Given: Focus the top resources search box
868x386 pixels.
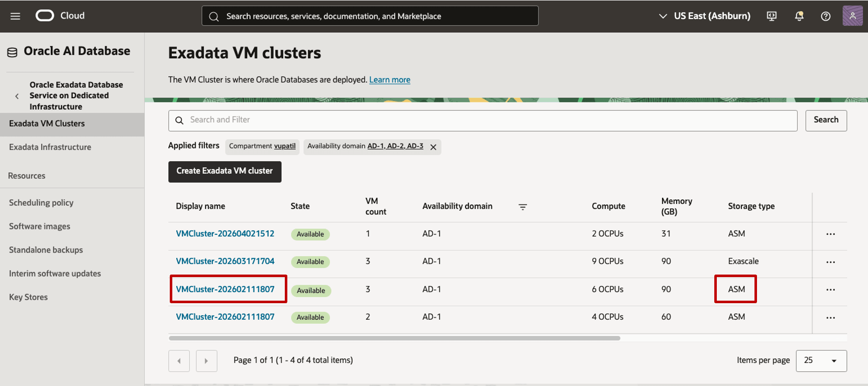Looking at the screenshot, I should click(370, 16).
